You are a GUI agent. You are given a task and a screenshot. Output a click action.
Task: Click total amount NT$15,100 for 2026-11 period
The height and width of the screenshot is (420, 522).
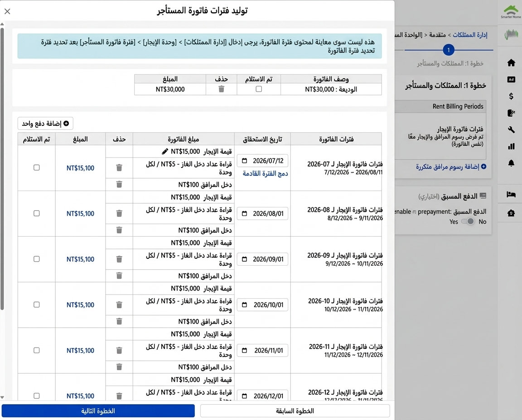pyautogui.click(x=80, y=350)
